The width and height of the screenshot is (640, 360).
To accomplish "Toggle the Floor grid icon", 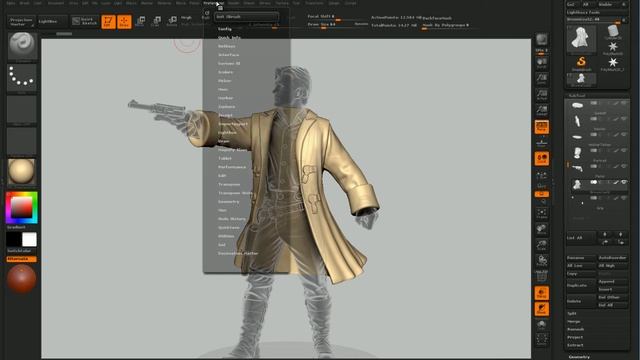I will tap(542, 143).
